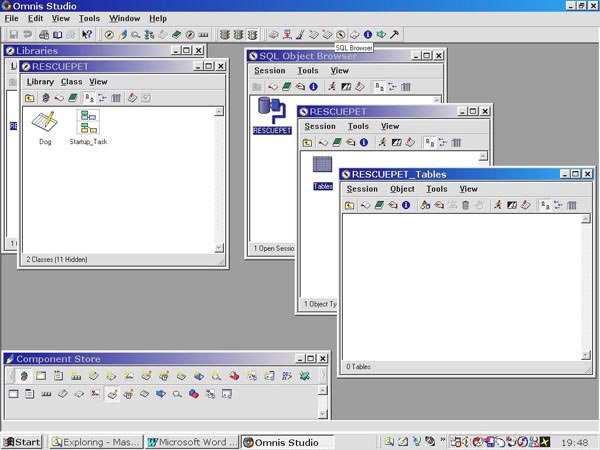Click Component Store left arrow
This screenshot has height=450, width=600.
tap(11, 376)
